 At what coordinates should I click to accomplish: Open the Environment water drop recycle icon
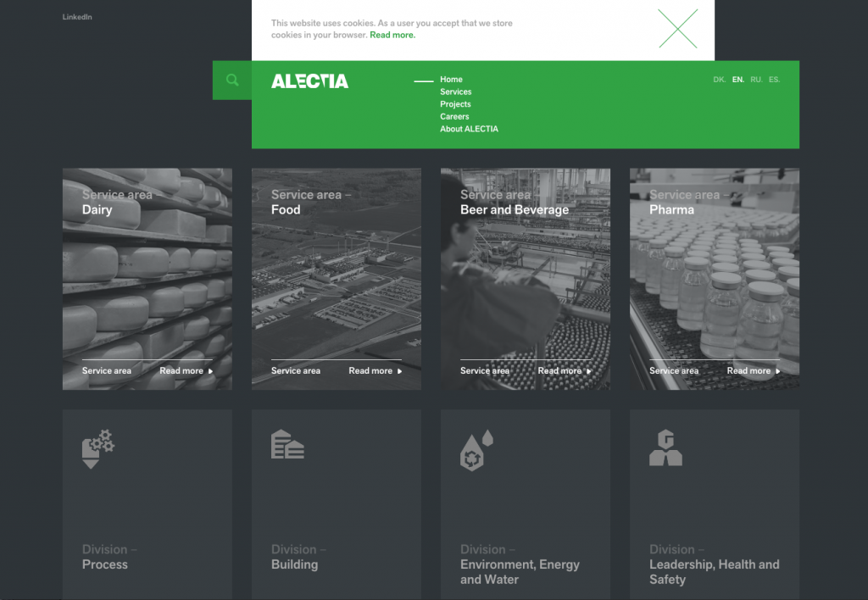[476, 451]
